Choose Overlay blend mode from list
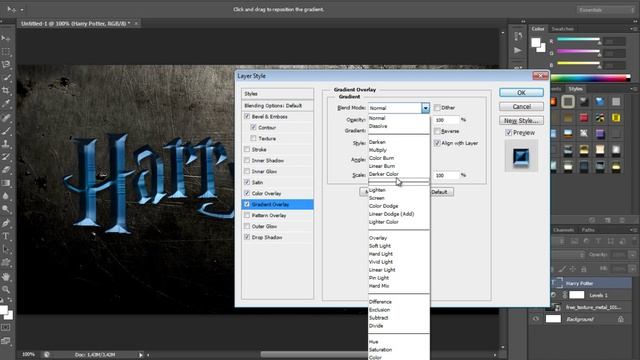The image size is (640, 360). point(399,238)
